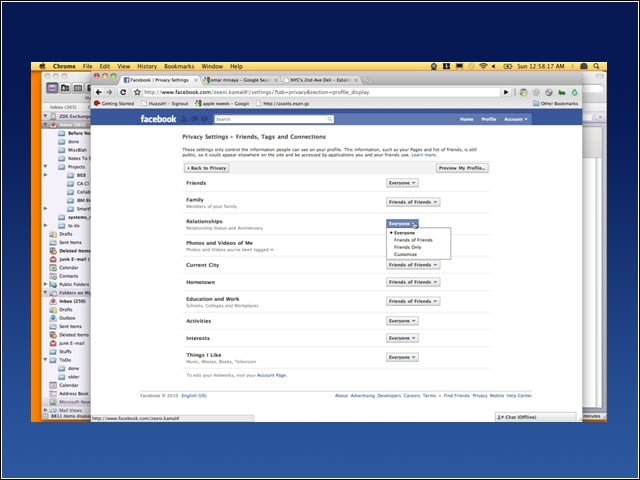This screenshot has width=640, height=480.
Task: Open a new Chrome tab
Action: [x=367, y=80]
